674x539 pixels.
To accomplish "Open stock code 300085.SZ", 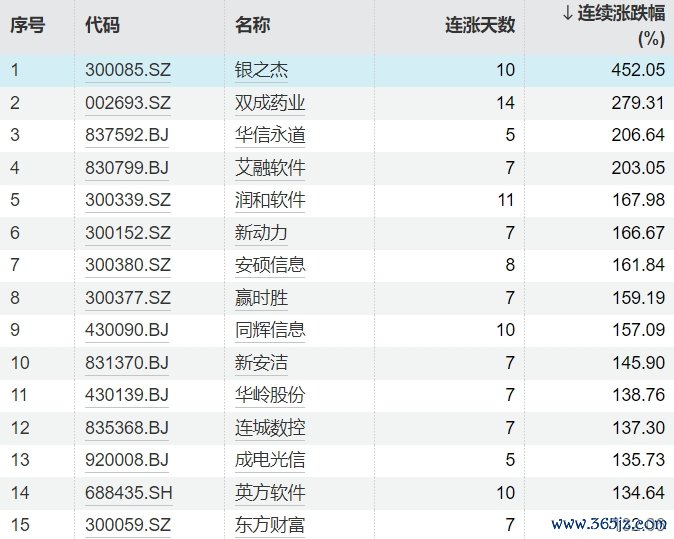I will (x=128, y=70).
